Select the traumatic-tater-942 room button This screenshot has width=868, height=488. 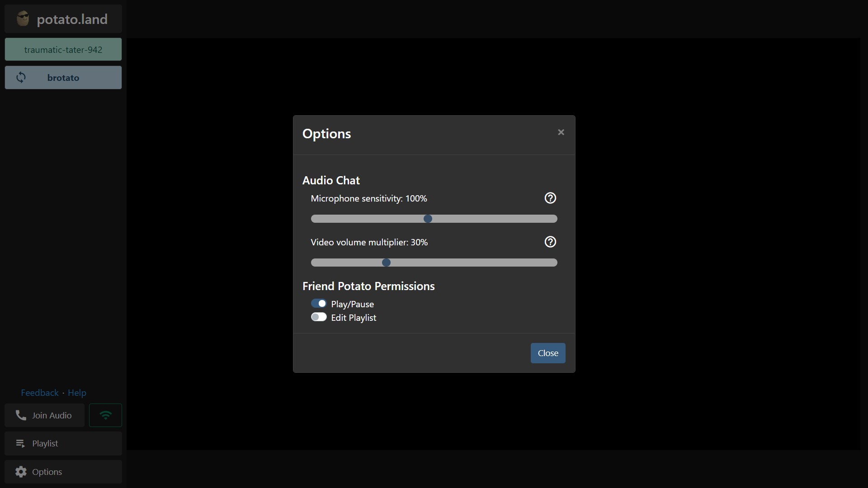[x=63, y=49]
